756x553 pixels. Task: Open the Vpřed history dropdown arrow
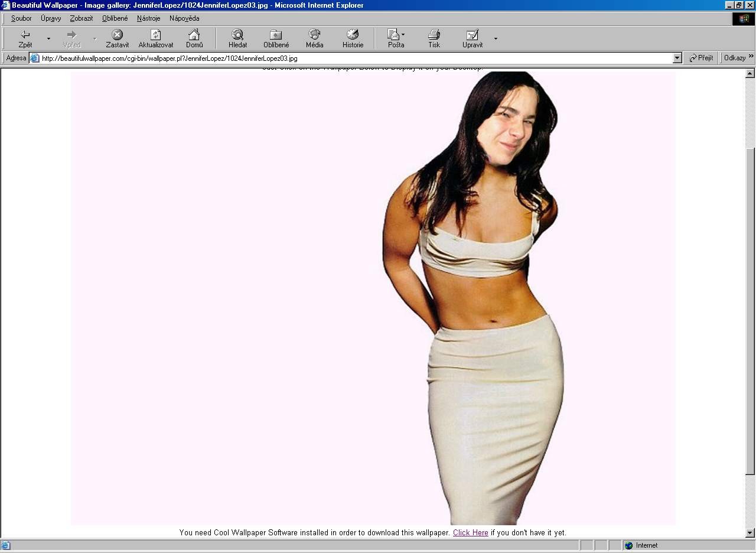tap(94, 39)
